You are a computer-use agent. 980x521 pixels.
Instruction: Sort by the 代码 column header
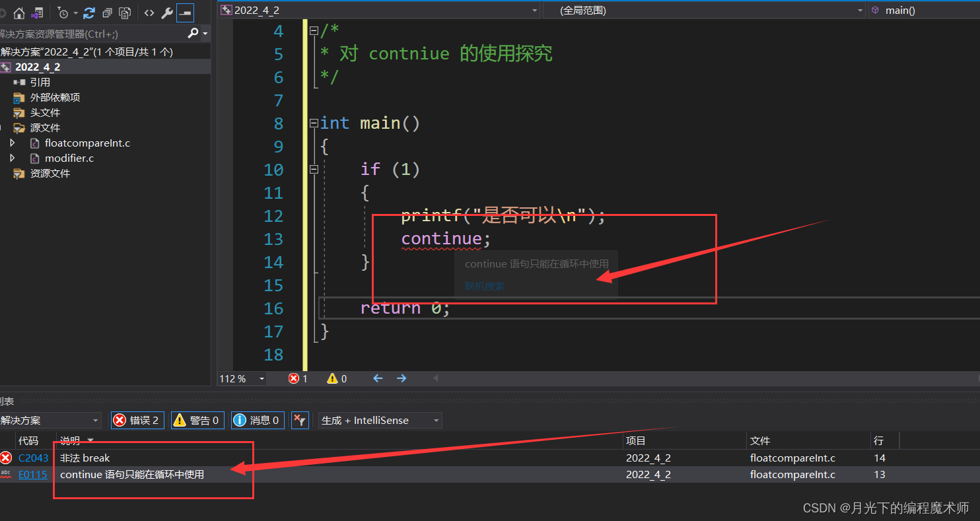pos(28,440)
